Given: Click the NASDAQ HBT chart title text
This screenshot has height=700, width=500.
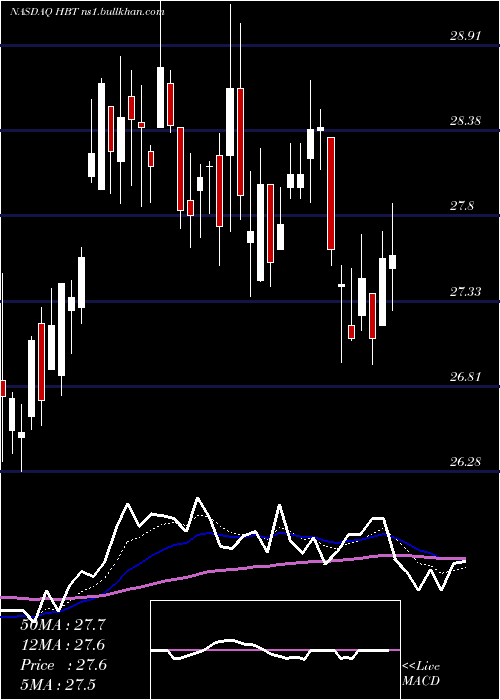Looking at the screenshot, I should point(88,11).
